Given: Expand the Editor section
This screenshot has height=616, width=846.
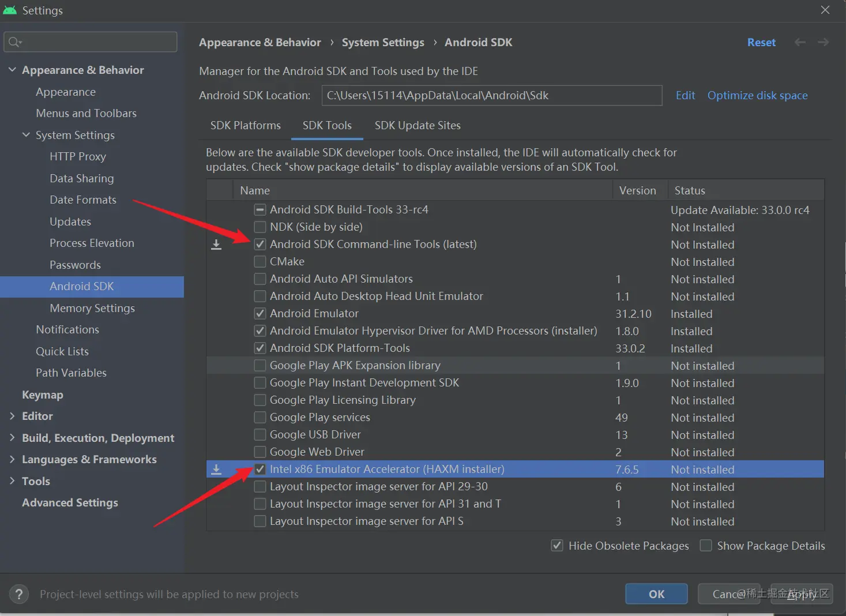Looking at the screenshot, I should pos(12,416).
